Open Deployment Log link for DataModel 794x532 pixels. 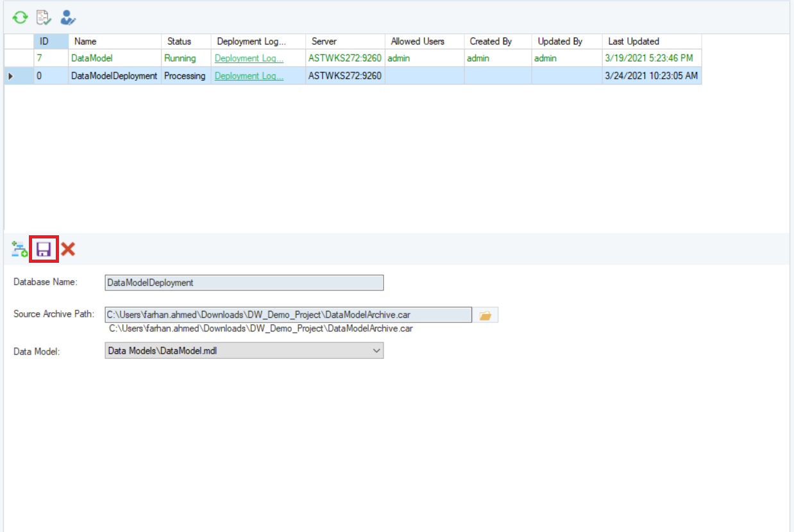click(249, 58)
